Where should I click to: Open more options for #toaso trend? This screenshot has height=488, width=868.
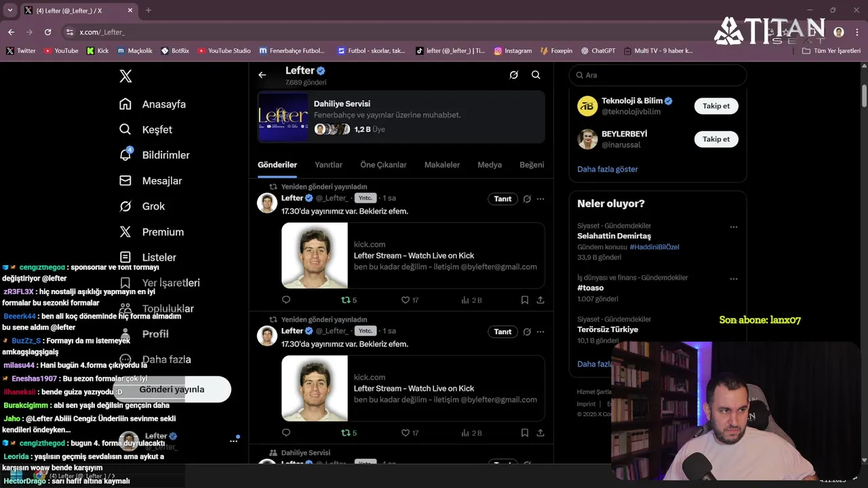(733, 279)
